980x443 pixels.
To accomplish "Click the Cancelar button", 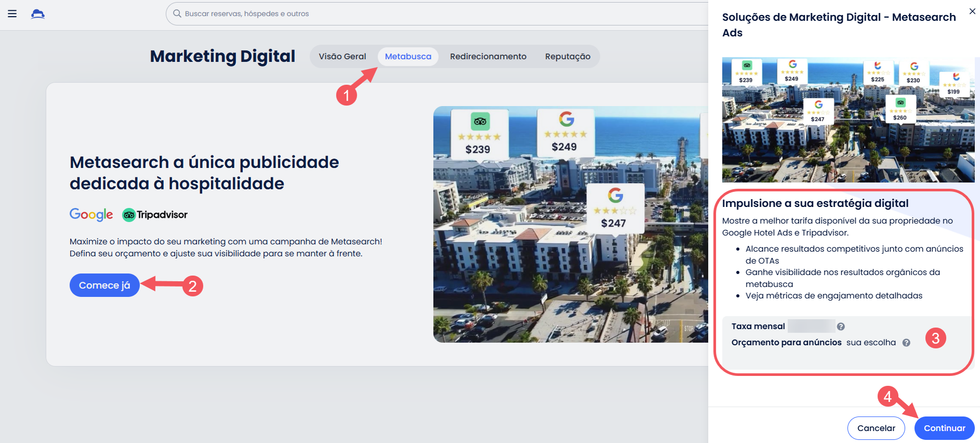I will [876, 428].
